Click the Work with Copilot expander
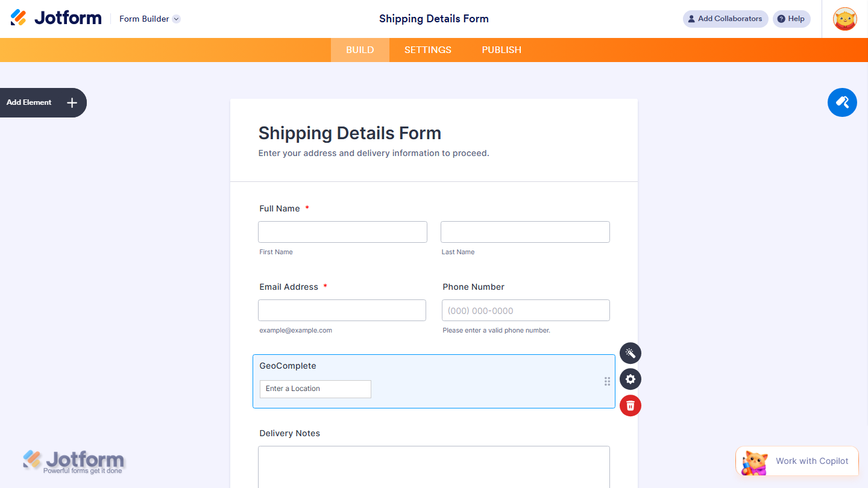The width and height of the screenshot is (868, 488). [797, 461]
